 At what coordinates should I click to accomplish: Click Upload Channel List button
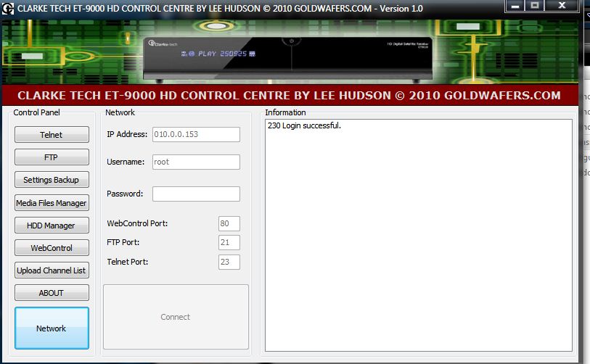(x=52, y=270)
